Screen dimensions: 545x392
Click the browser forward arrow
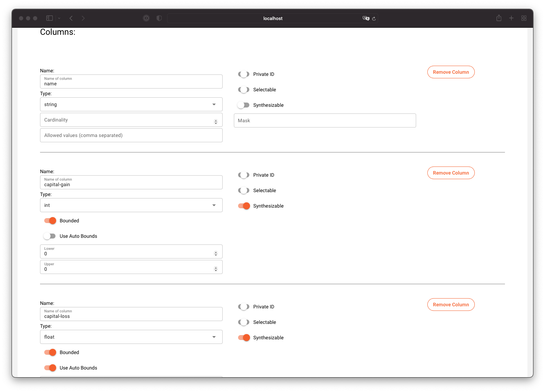[x=83, y=18]
